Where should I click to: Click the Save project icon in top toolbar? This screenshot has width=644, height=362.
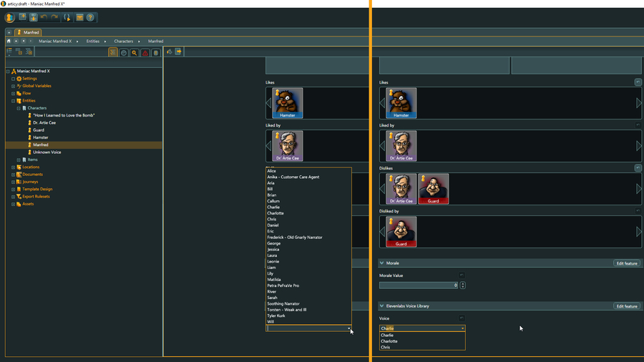coord(33,17)
